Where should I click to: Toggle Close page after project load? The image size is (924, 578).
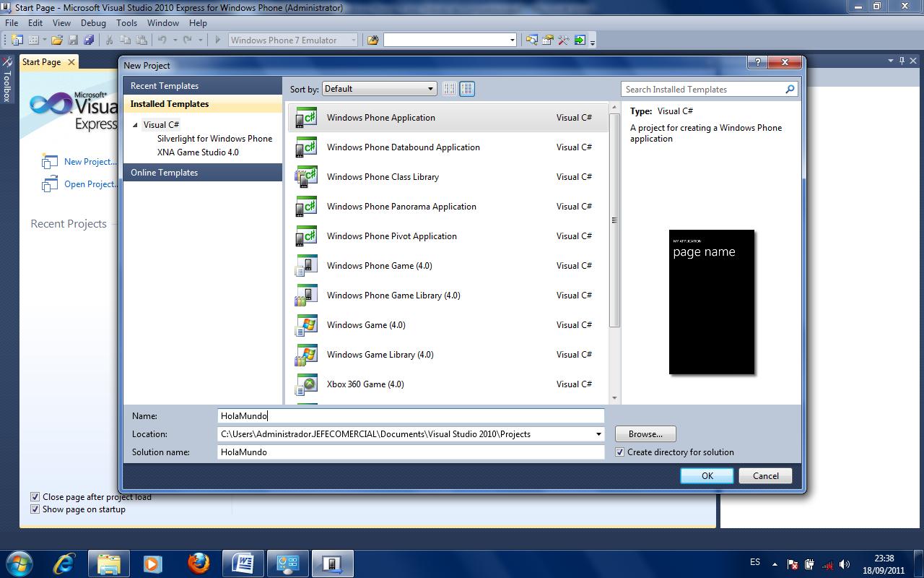pyautogui.click(x=35, y=497)
